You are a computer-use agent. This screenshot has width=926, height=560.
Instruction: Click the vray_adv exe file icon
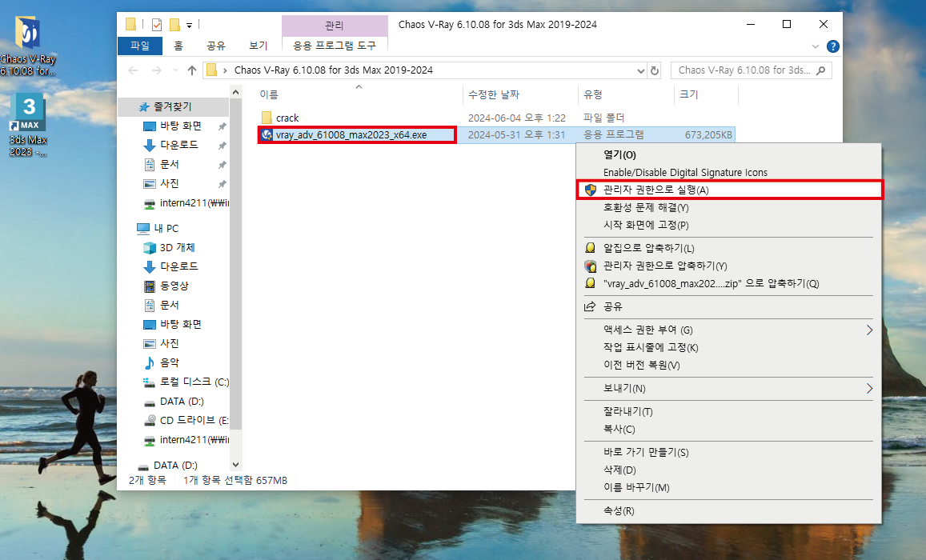tap(267, 134)
